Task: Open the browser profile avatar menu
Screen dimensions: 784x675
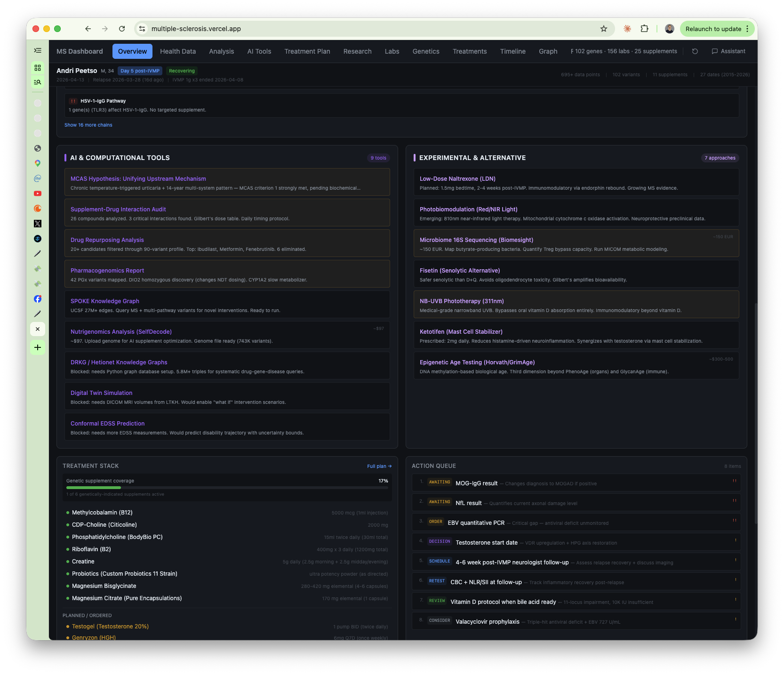Action: pos(669,29)
